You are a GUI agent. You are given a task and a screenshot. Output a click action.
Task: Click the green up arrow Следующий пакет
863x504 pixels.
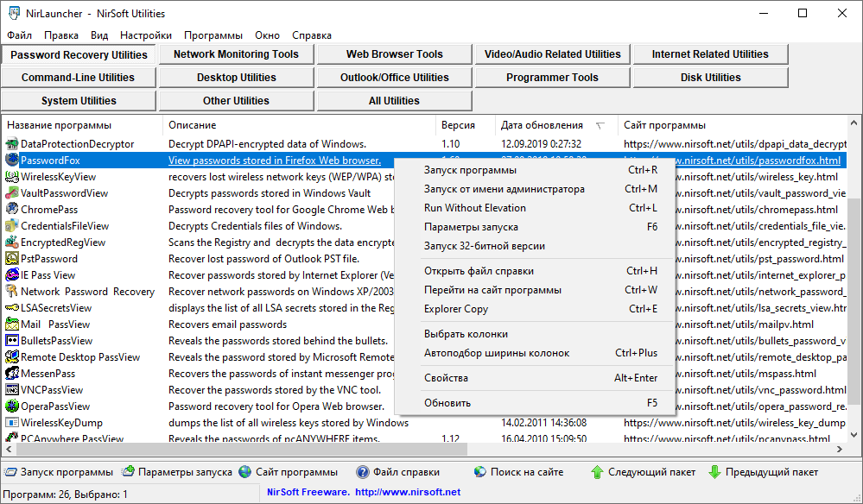coord(597,472)
